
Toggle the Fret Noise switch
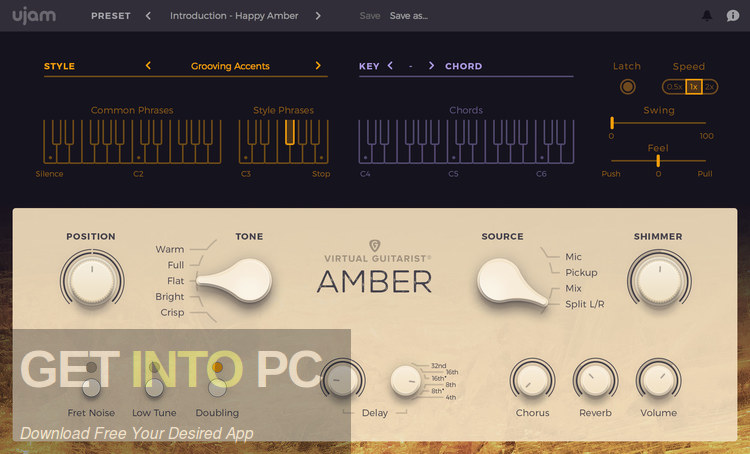click(91, 388)
